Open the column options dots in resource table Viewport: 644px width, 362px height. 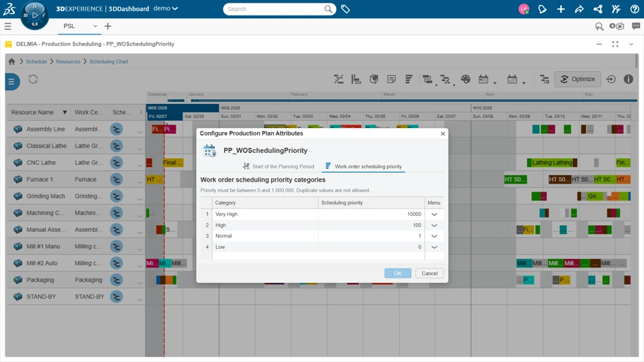pos(141,113)
